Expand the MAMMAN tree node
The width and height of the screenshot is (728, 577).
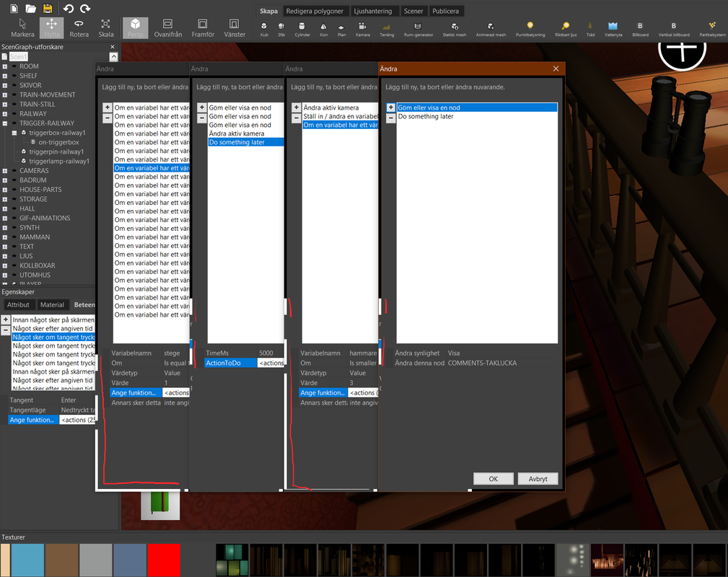(4, 237)
